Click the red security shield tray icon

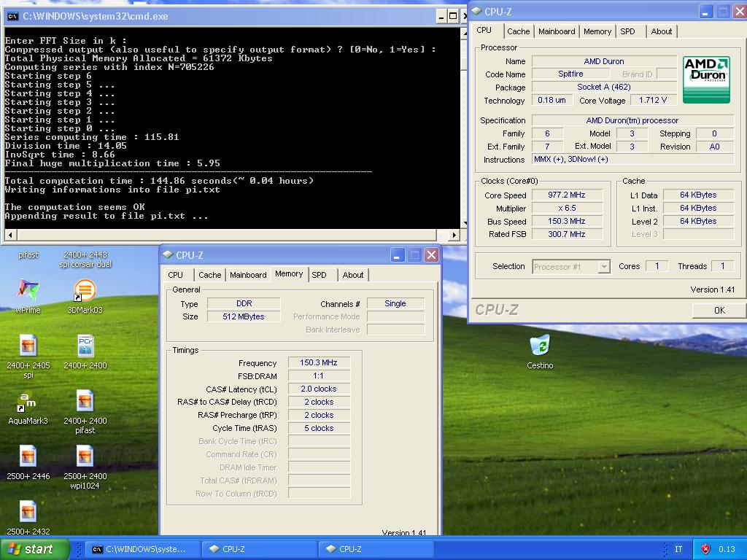tap(705, 549)
